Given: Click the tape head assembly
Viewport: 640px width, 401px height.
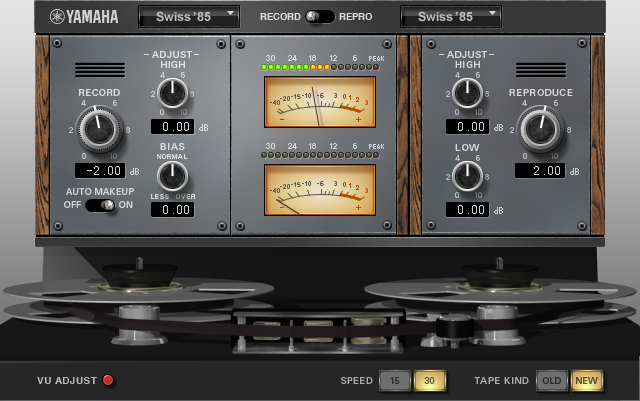Looking at the screenshot, I should (x=319, y=331).
